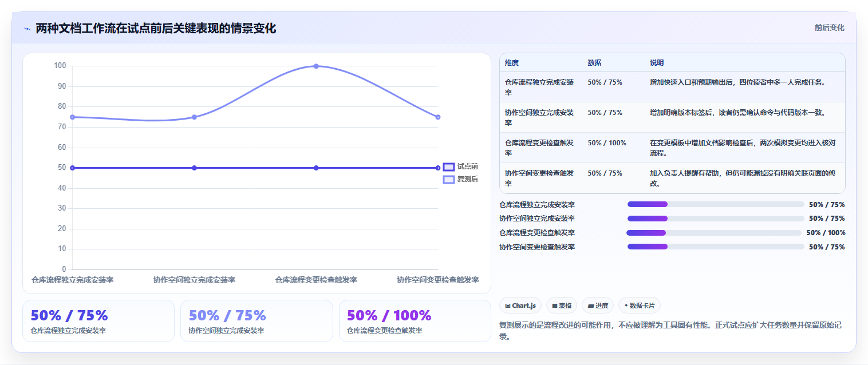The height and width of the screenshot is (365, 868).
Task: Click the 试点前 point above 仓库流程独立完成安装率 axis label
Action: pos(73,168)
